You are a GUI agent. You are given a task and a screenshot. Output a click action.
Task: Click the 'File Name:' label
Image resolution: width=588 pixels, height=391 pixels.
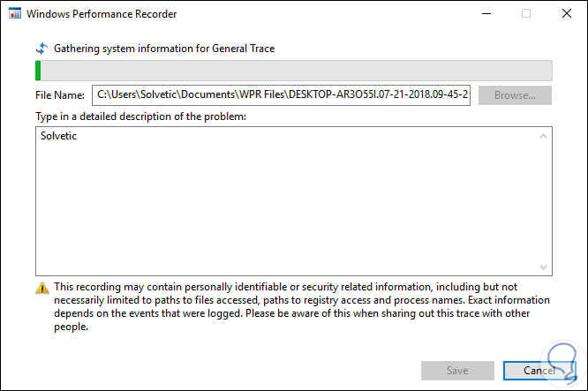61,95
